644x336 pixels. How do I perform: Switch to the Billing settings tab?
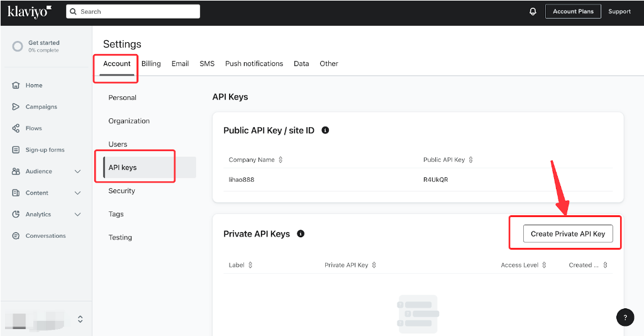point(151,64)
